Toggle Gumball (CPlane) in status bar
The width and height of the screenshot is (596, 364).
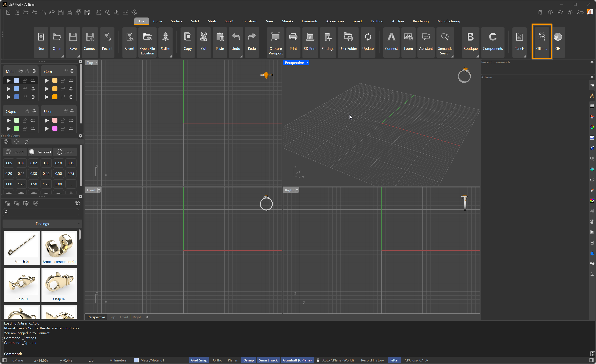(297, 360)
